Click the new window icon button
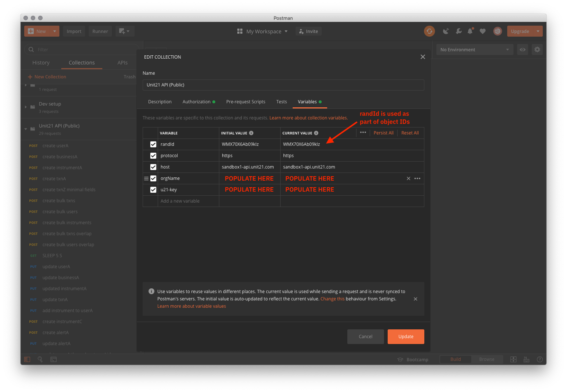Image resolution: width=567 pixels, height=392 pixels. (x=125, y=31)
